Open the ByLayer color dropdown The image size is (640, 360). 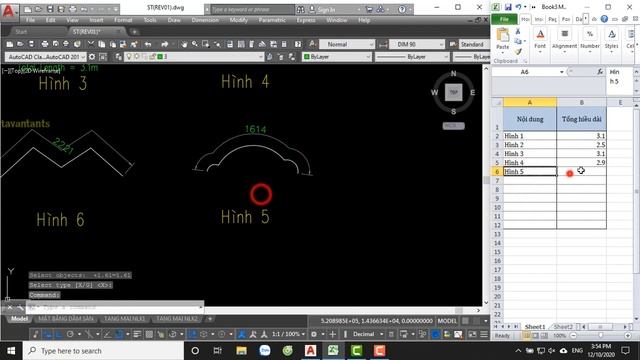point(337,57)
